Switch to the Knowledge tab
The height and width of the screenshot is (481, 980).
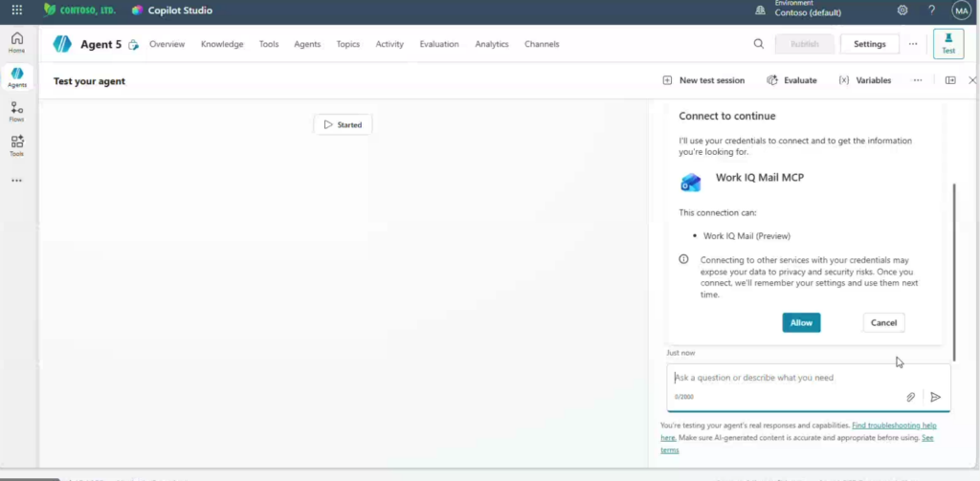pyautogui.click(x=222, y=44)
